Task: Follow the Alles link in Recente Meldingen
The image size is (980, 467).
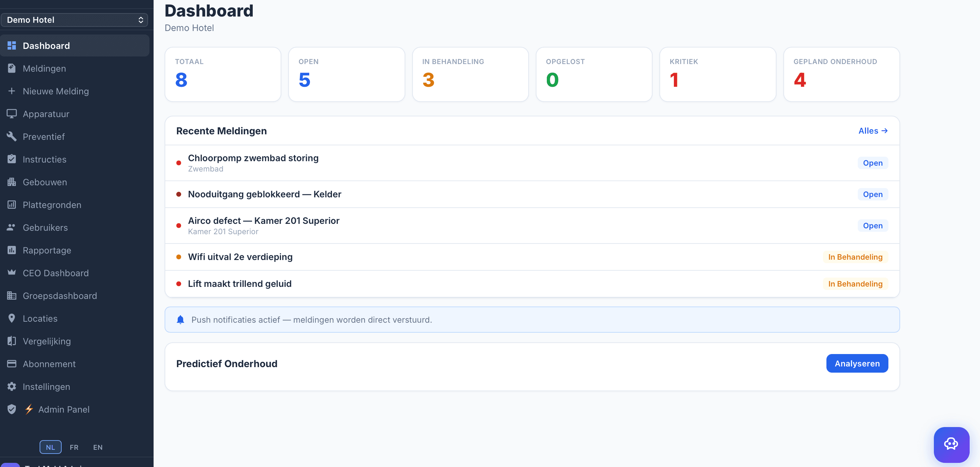Action: pos(873,131)
